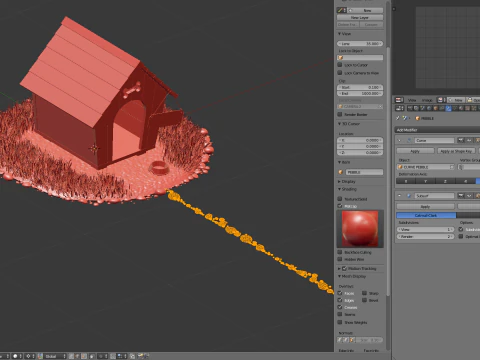Open the Modifiers properties tab

pos(448,108)
